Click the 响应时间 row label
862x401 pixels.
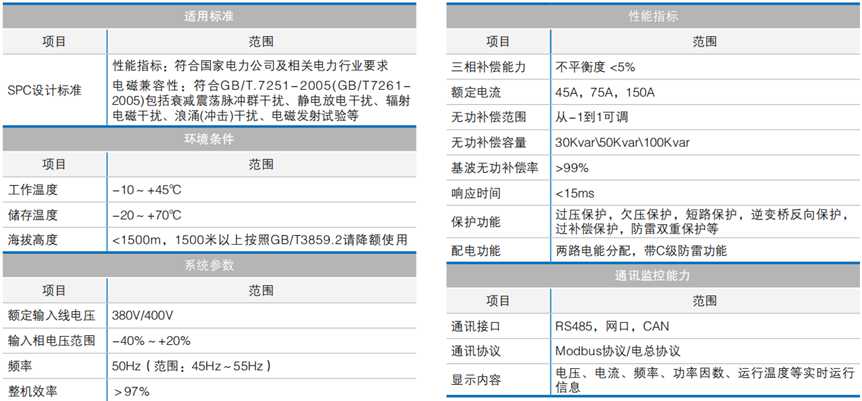477,192
